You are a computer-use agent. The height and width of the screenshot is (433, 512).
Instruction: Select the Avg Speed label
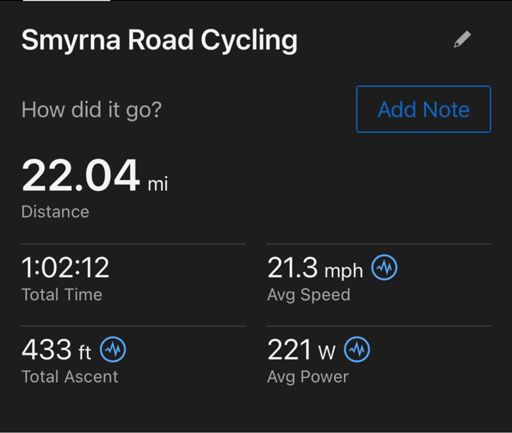coord(309,295)
